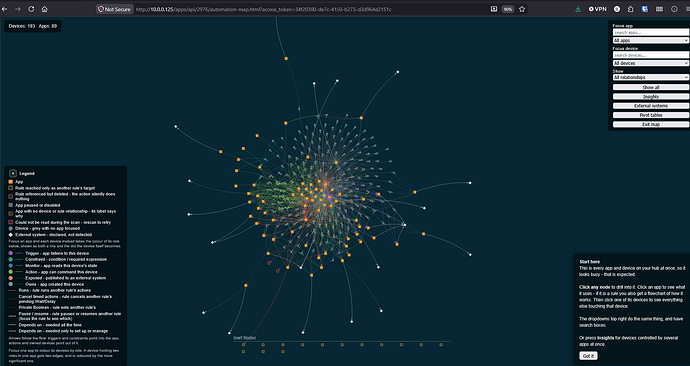This screenshot has width=690, height=366.
Task: Open the blue shield extension icon
Action: click(645, 9)
